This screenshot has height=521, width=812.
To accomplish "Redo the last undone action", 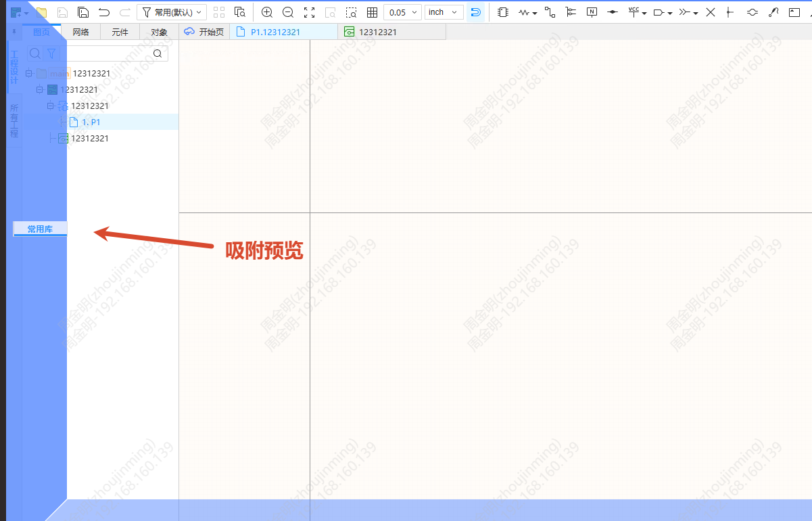I will point(124,12).
